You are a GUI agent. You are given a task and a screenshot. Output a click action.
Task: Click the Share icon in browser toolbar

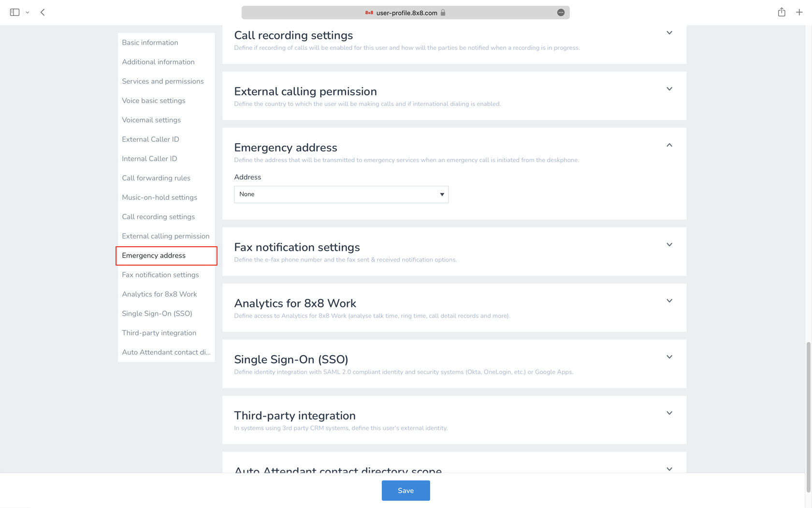tap(782, 13)
